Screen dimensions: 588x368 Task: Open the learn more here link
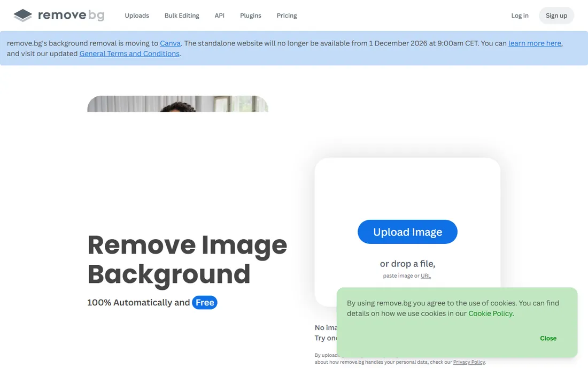535,43
